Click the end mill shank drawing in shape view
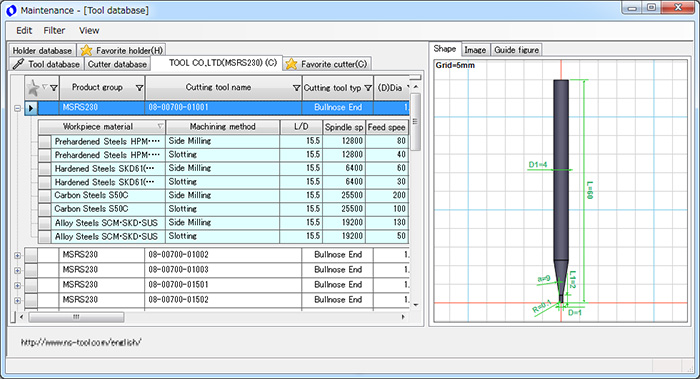Screen dimensions: 700x379 [561, 170]
